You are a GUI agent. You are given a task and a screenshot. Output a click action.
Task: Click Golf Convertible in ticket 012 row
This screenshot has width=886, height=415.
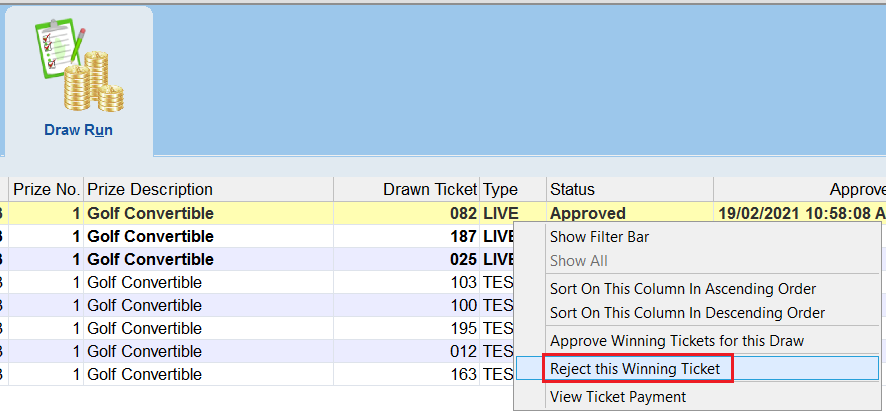(x=209, y=352)
